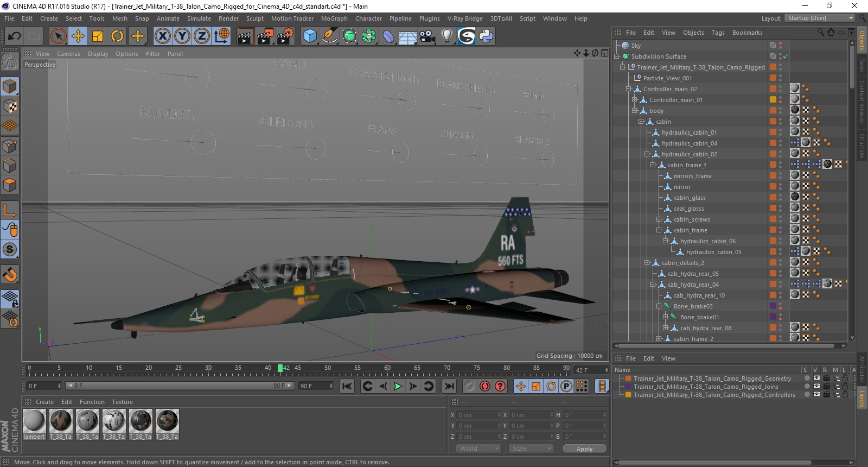This screenshot has width=868, height=467.
Task: Switch to Texture mode icon
Action: click(x=10, y=106)
